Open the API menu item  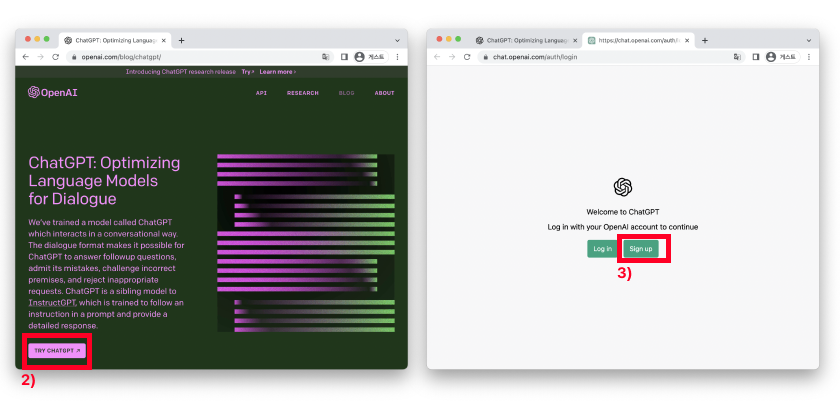tap(261, 93)
